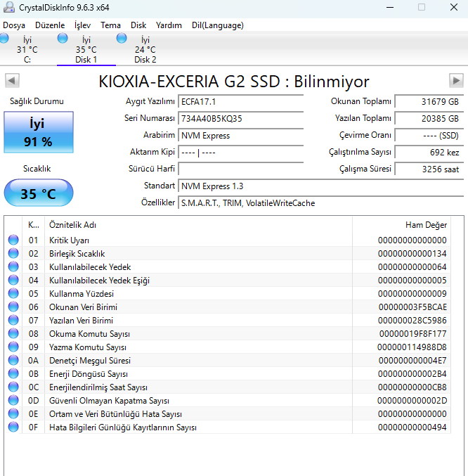468x476 pixels.
Task: Click the previous disk left arrow
Action: tap(12, 80)
